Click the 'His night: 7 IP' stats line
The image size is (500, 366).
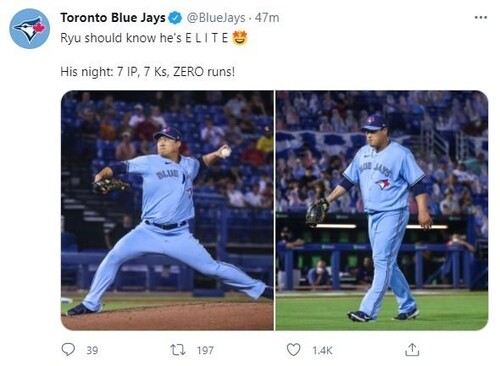[148, 72]
